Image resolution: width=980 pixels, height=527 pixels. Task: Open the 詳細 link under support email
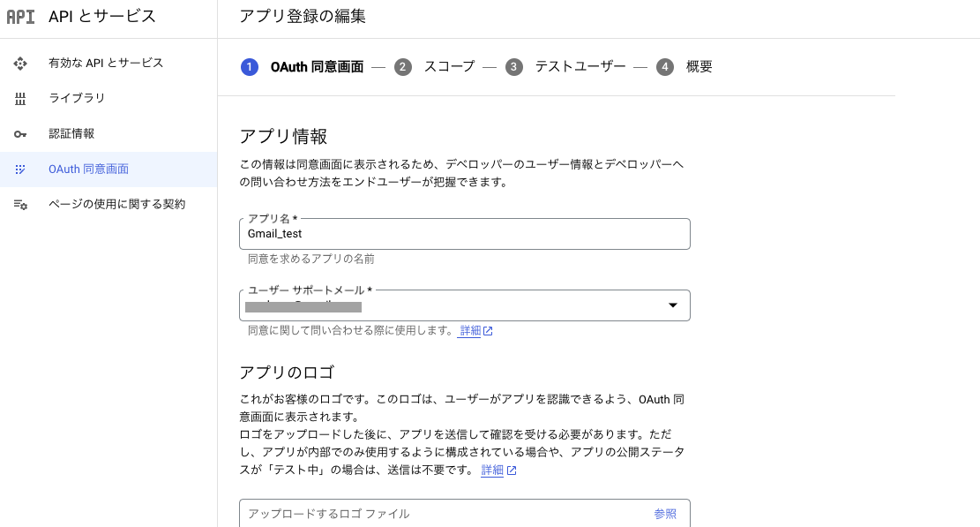tap(468, 330)
